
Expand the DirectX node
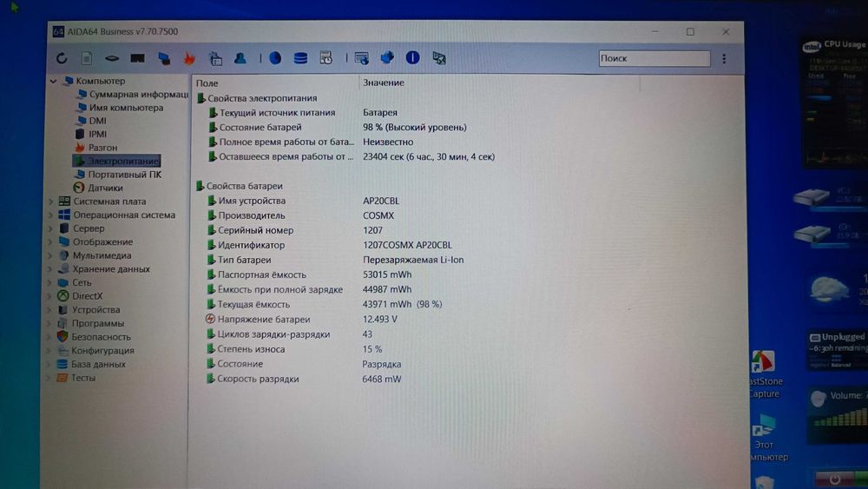(x=49, y=296)
